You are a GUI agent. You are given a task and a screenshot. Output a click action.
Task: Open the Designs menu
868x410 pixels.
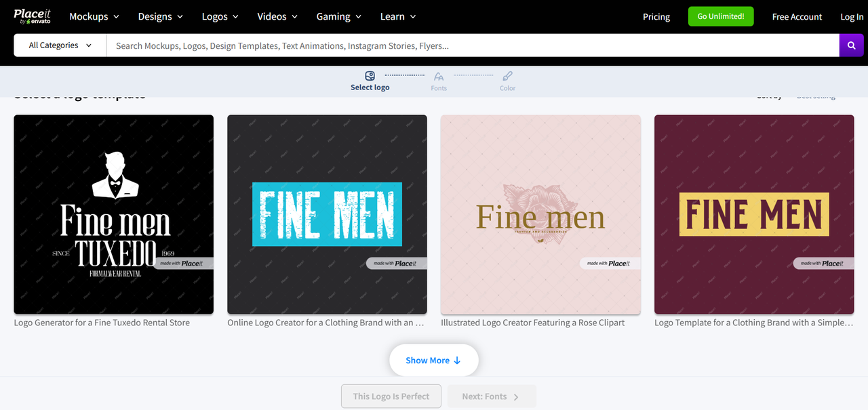tap(161, 16)
